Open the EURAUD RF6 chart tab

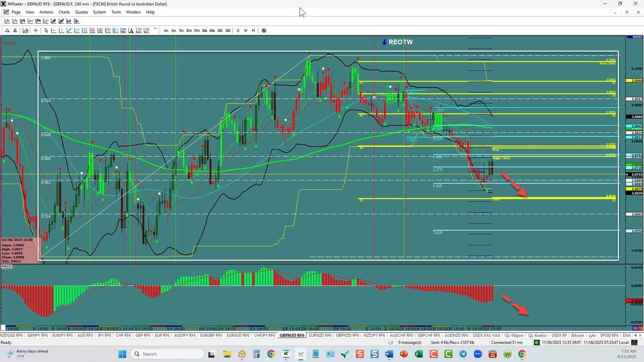[237, 335]
